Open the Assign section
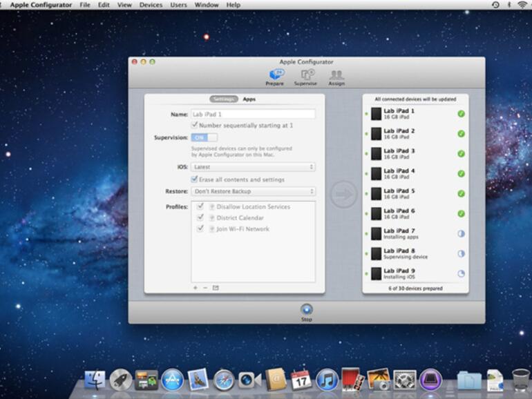This screenshot has width=532, height=399. click(x=336, y=77)
